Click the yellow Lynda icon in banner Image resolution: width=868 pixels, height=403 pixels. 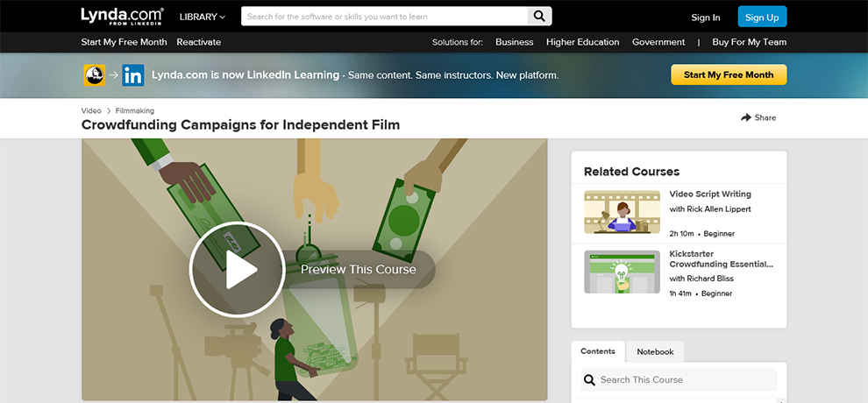click(95, 75)
